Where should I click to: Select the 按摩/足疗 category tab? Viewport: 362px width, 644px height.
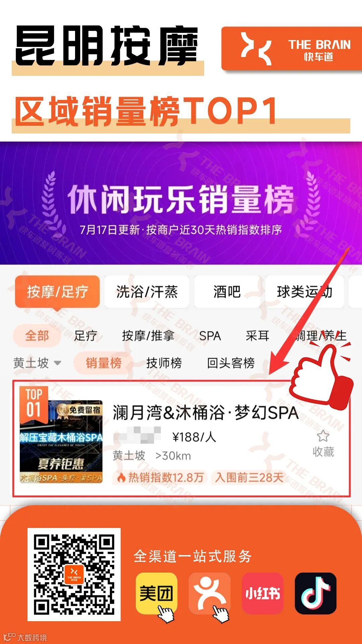[57, 292]
